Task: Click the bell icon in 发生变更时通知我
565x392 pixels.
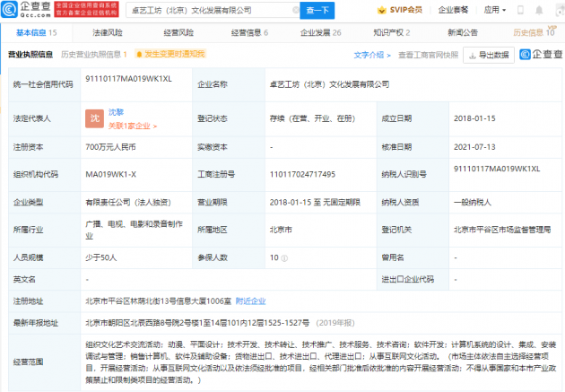Action: (139, 55)
